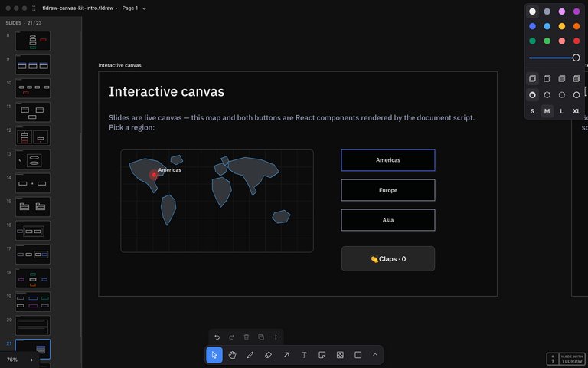This screenshot has height=368, width=588.
Task: Click the Delete trash icon
Action: point(247,337)
